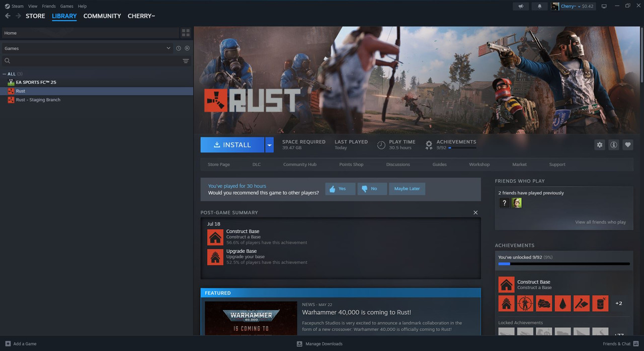Open Rust game info icon
644x351 pixels.
614,145
